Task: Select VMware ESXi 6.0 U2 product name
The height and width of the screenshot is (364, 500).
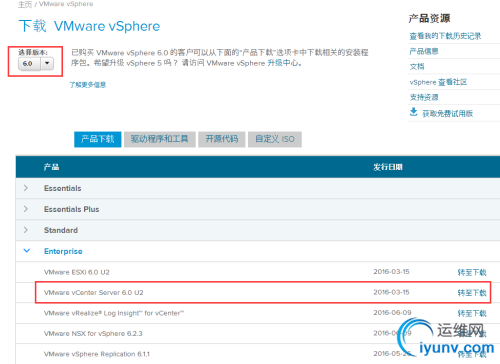Action: (77, 272)
